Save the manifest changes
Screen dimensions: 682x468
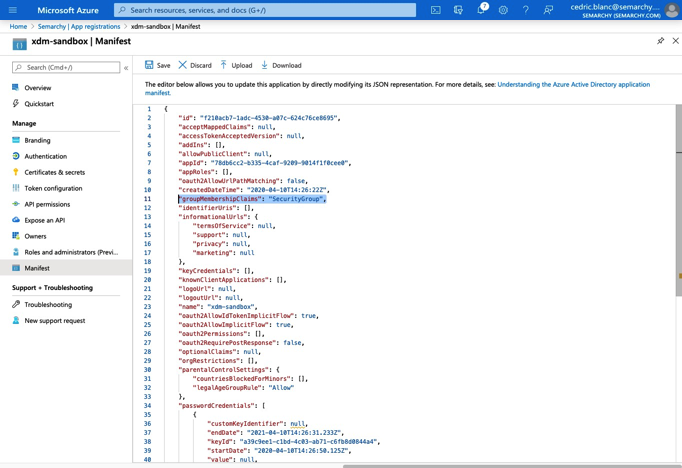tap(157, 65)
